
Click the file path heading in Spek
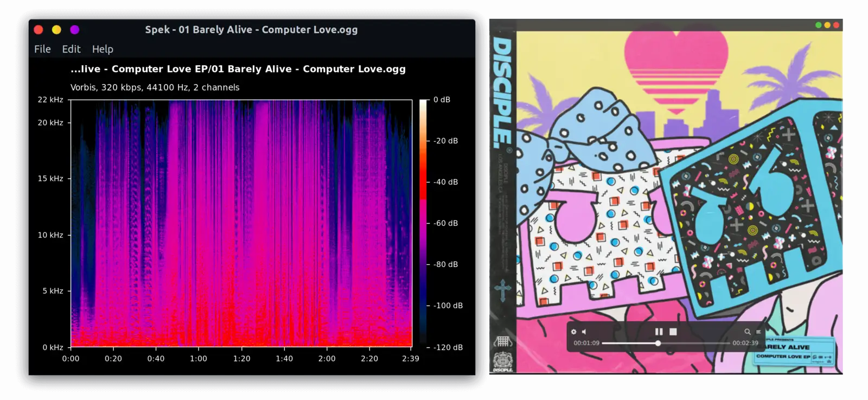(x=238, y=69)
